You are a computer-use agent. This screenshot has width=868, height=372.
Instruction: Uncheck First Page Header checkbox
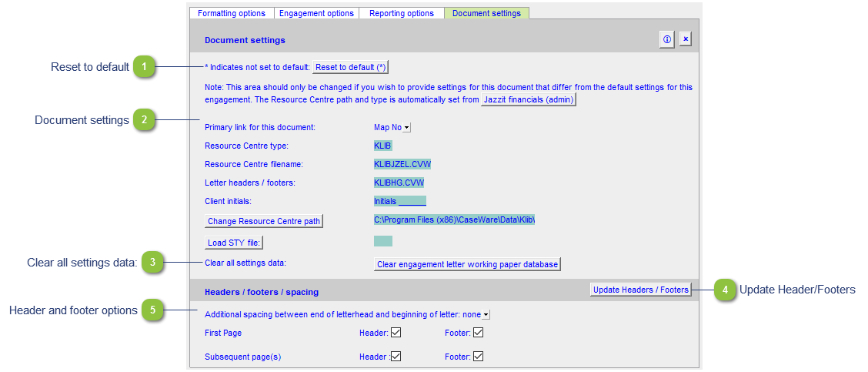396,333
